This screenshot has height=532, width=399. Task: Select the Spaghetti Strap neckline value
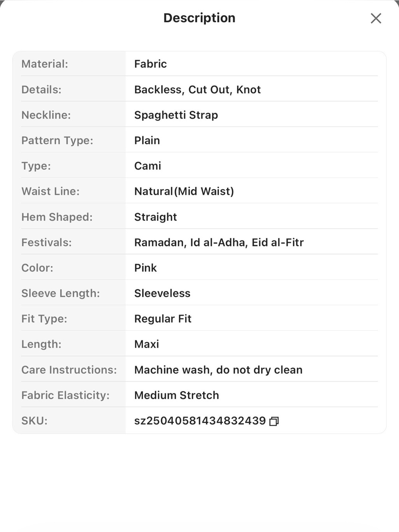176,115
